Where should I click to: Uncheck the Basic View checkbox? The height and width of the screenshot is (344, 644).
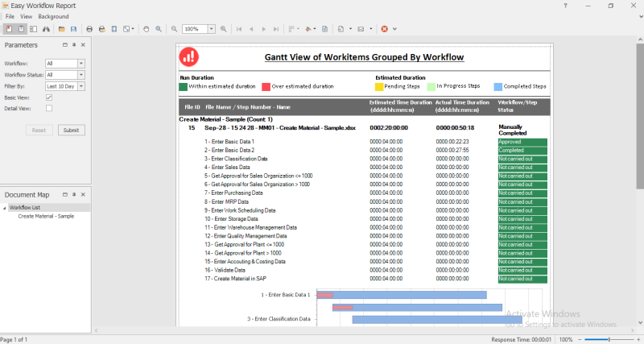pyautogui.click(x=49, y=97)
